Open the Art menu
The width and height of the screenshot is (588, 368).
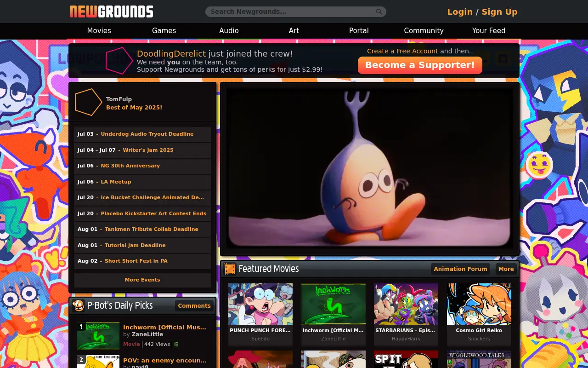point(294,31)
